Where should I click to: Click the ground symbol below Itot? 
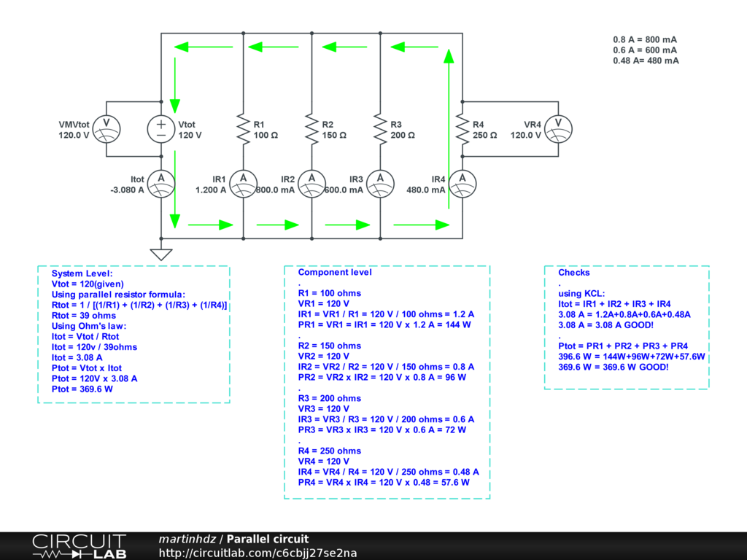161,253
